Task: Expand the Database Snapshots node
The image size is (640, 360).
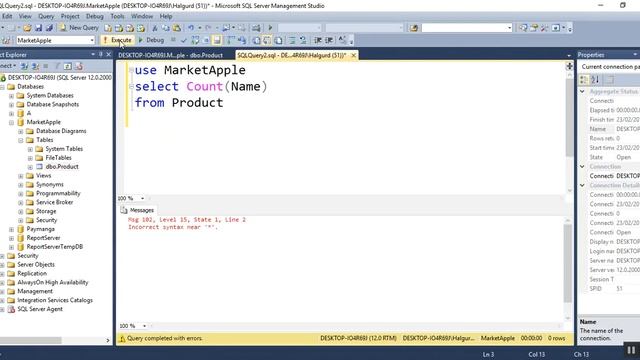Action: coord(11,104)
